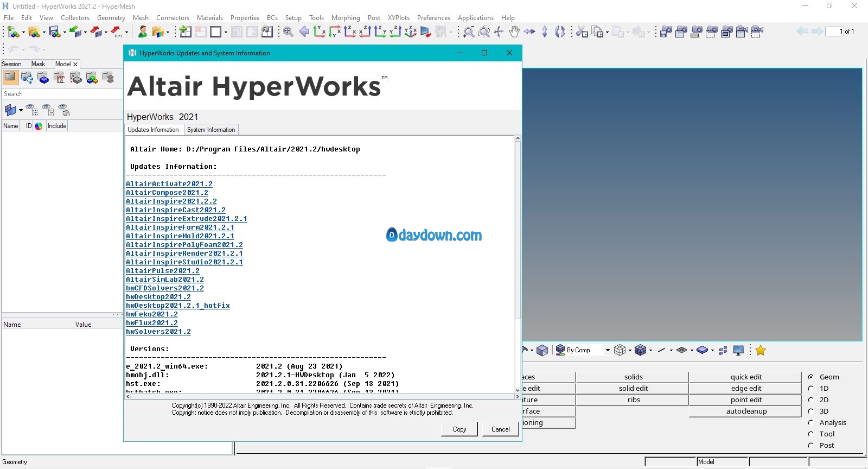Click the Previous View blue arrow icon
Image resolution: width=868 pixels, height=469 pixels.
point(304,31)
